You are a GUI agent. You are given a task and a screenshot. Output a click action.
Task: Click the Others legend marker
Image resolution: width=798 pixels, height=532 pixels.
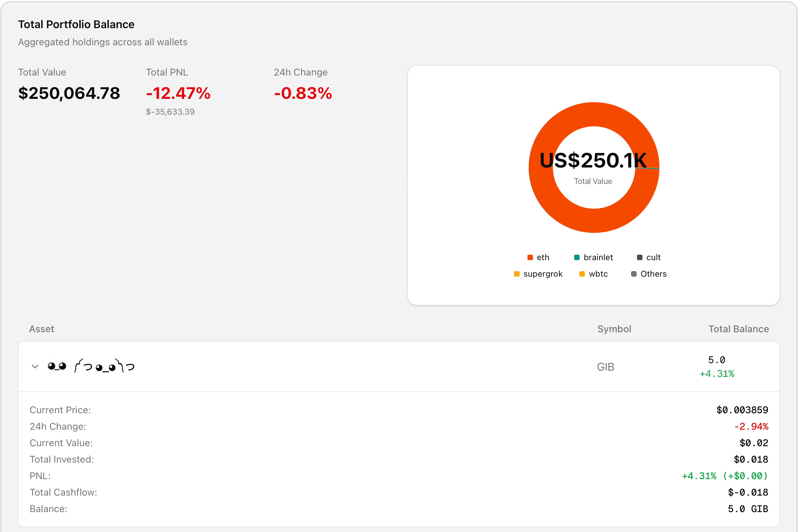tap(633, 274)
